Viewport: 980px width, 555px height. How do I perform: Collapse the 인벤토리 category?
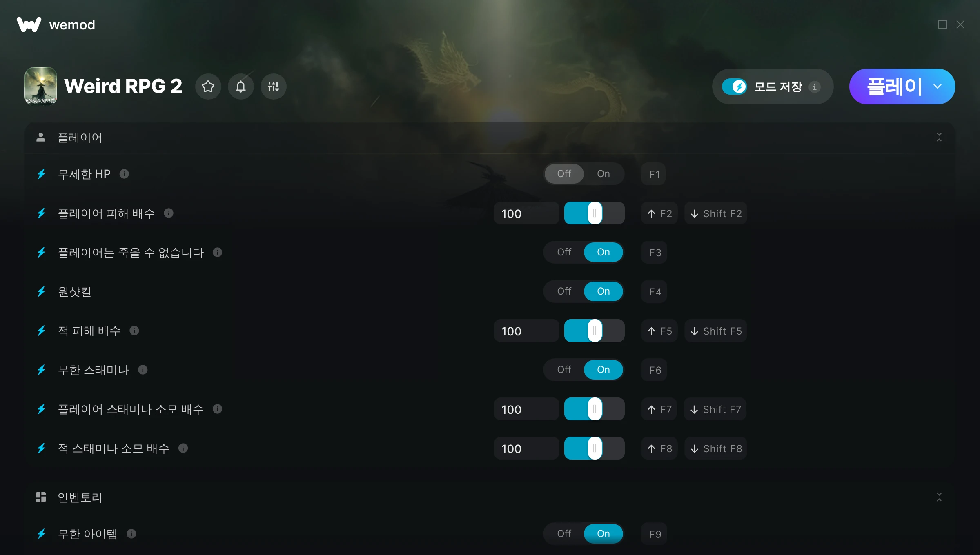[939, 497]
